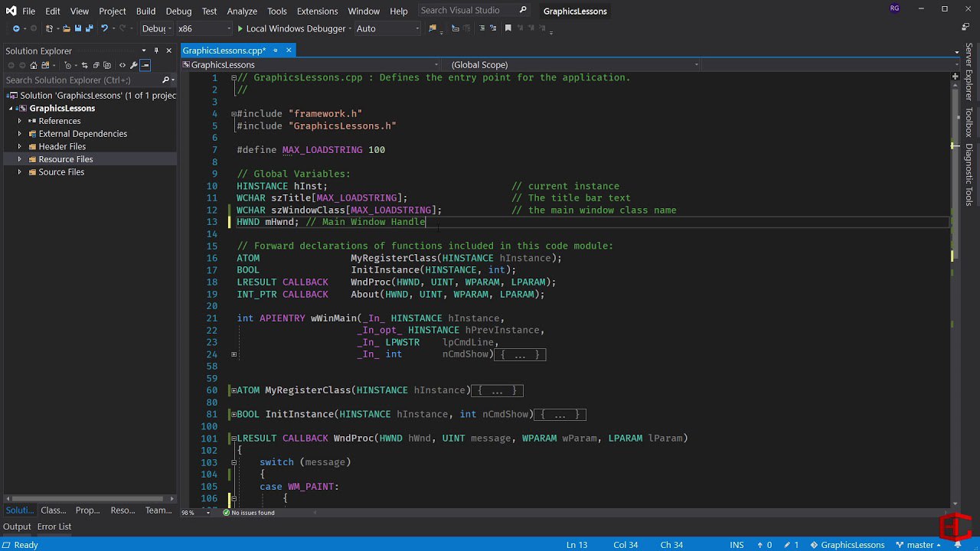This screenshot has width=980, height=551.
Task: Click the View Code icon in Solution Explorer
Action: (x=122, y=65)
